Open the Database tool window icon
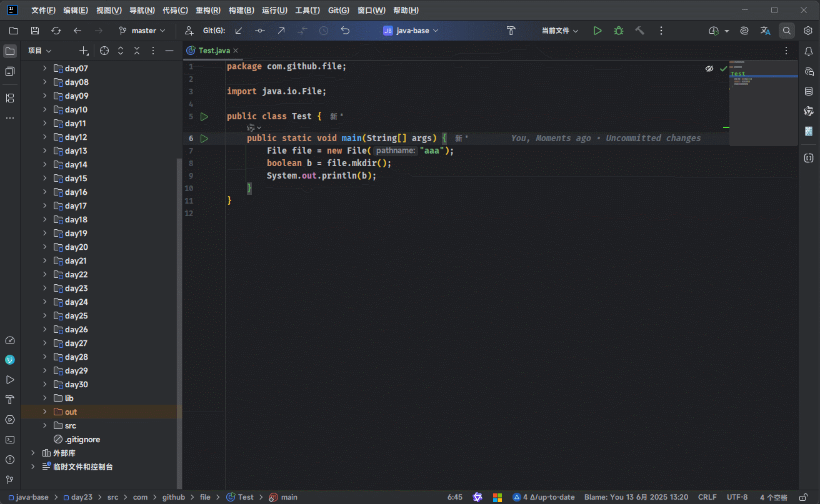 (x=809, y=92)
